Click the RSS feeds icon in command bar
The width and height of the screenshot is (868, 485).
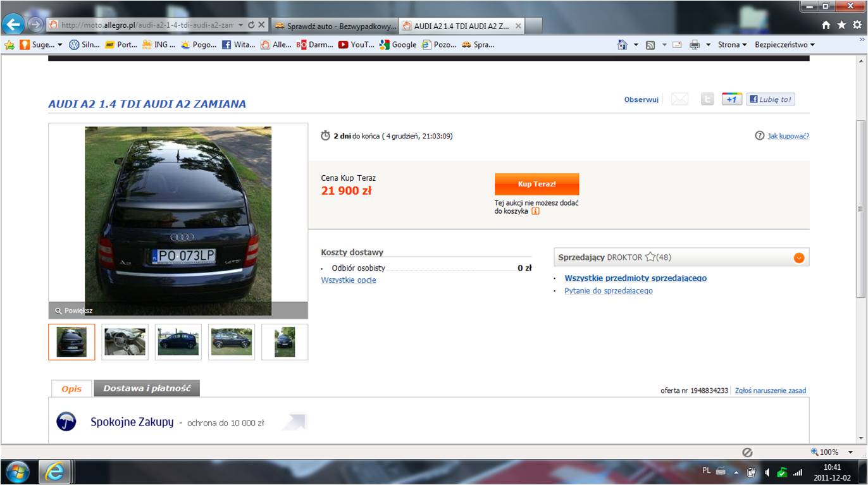tap(650, 45)
